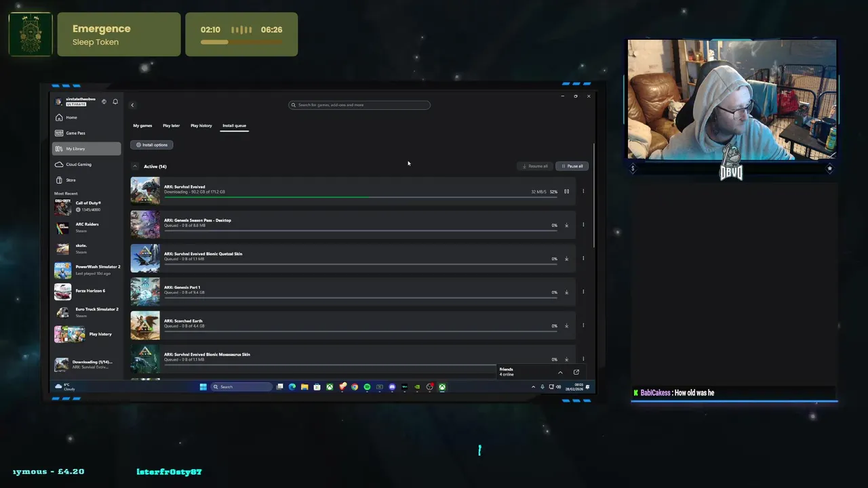Open more options for Bionic Quetzal Skin
Image resolution: width=868 pixels, height=488 pixels.
(x=583, y=258)
